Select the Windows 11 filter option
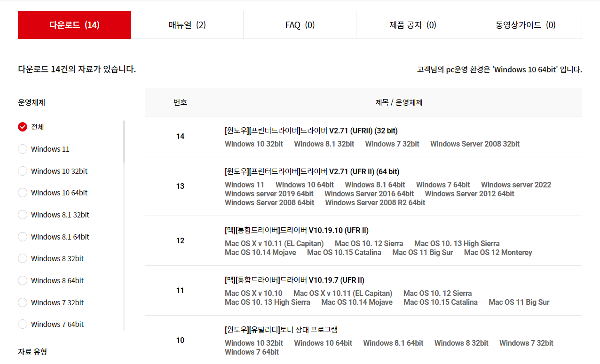The image size is (600, 364). (x=23, y=149)
